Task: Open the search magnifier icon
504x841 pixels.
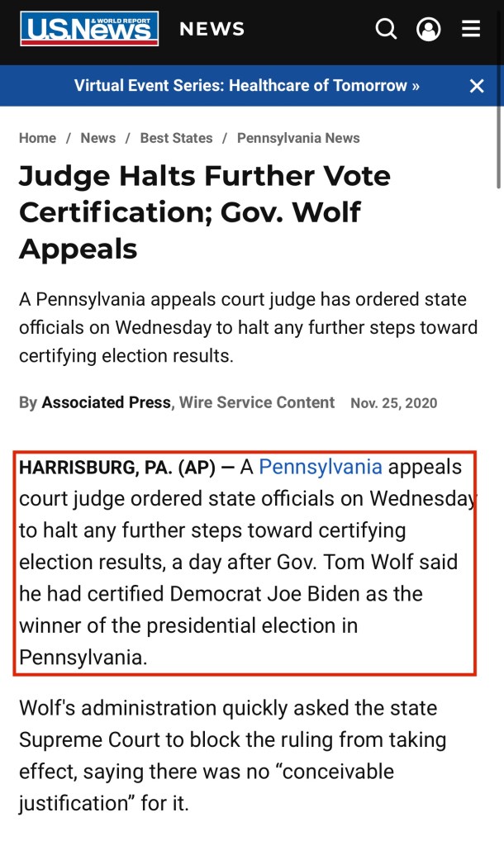Action: (386, 30)
